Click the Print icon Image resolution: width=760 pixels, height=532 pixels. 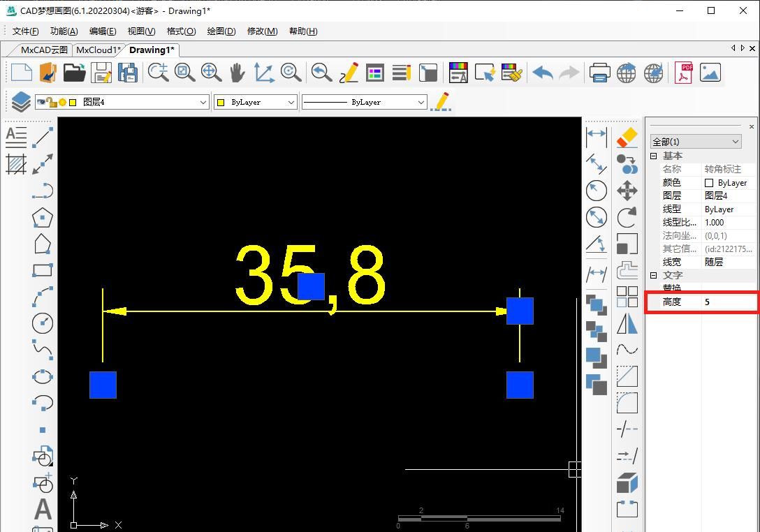click(x=599, y=73)
